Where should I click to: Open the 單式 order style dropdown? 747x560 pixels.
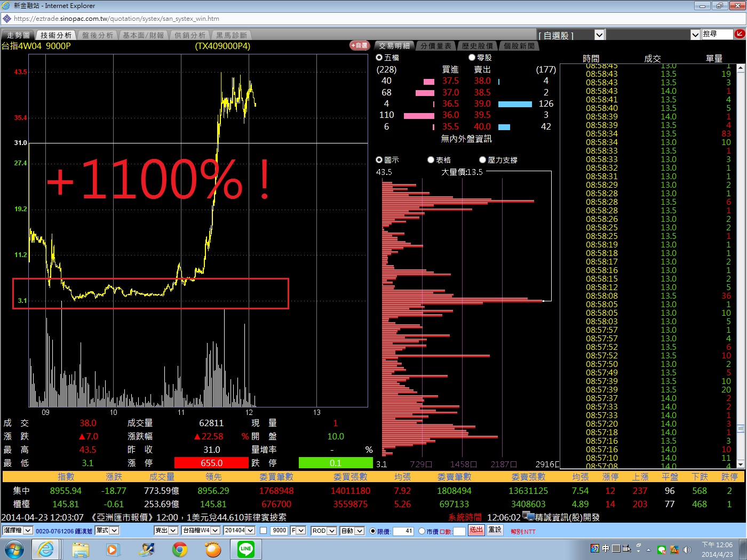point(107,531)
